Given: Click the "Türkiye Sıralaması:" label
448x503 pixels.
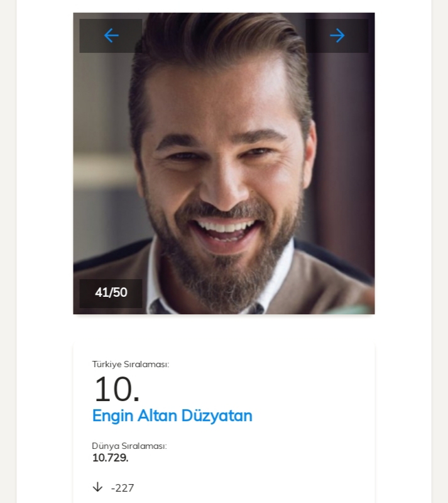Looking at the screenshot, I should (x=131, y=364).
